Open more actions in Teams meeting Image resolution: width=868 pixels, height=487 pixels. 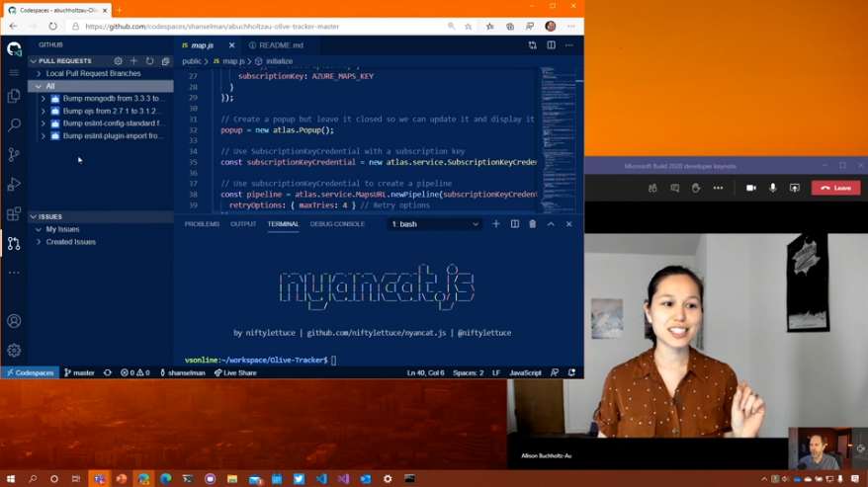click(x=718, y=188)
